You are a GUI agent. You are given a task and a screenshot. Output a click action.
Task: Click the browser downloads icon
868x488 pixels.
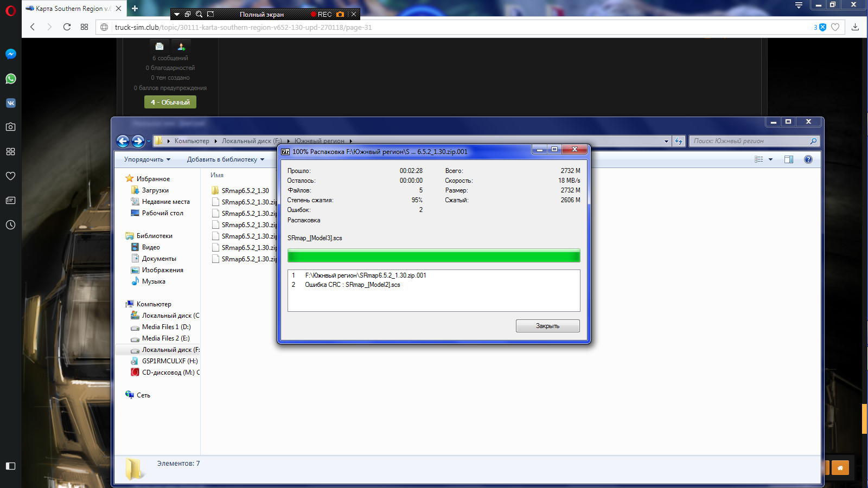point(855,27)
